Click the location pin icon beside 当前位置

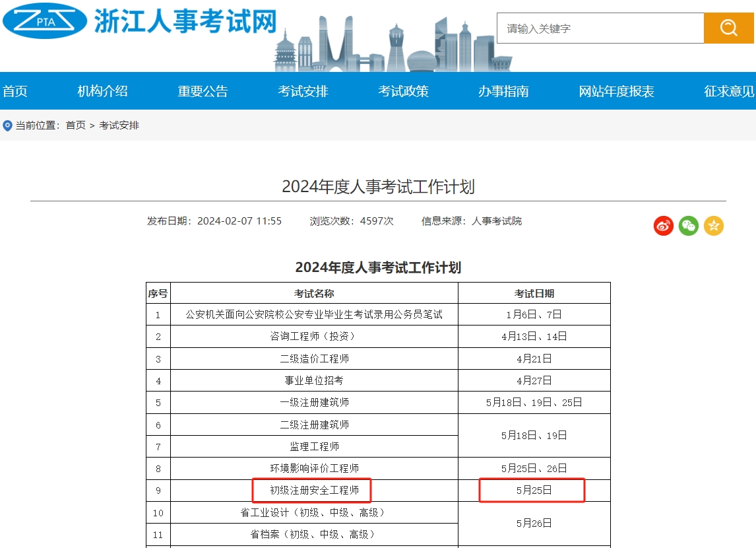click(x=7, y=125)
